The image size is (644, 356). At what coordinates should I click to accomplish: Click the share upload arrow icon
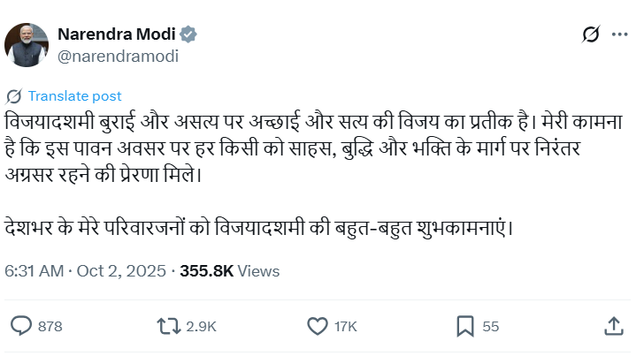pyautogui.click(x=613, y=326)
